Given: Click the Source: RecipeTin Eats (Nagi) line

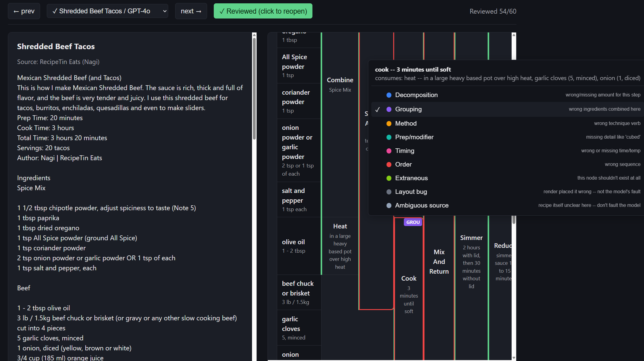Looking at the screenshot, I should pyautogui.click(x=58, y=62).
